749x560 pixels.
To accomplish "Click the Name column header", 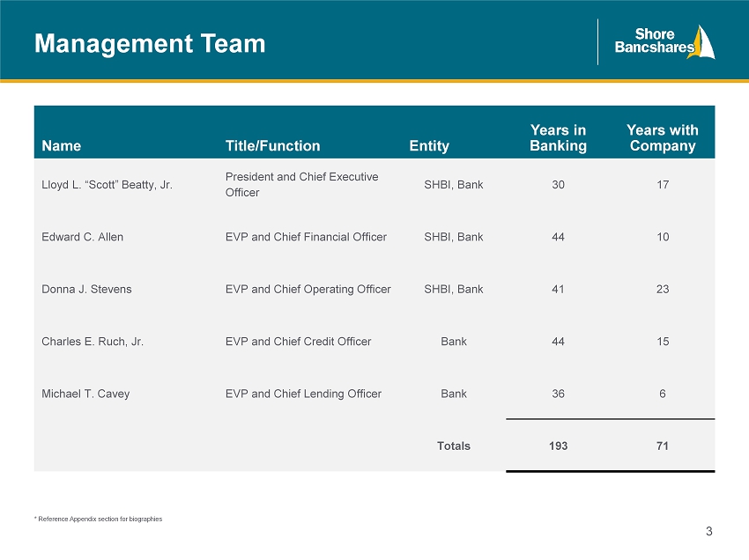I will [61, 145].
